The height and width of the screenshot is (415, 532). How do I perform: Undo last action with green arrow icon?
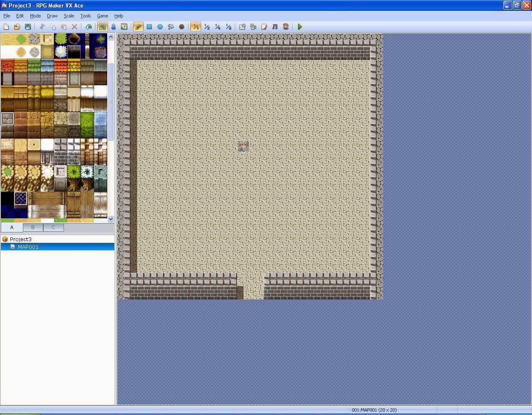coord(89,27)
